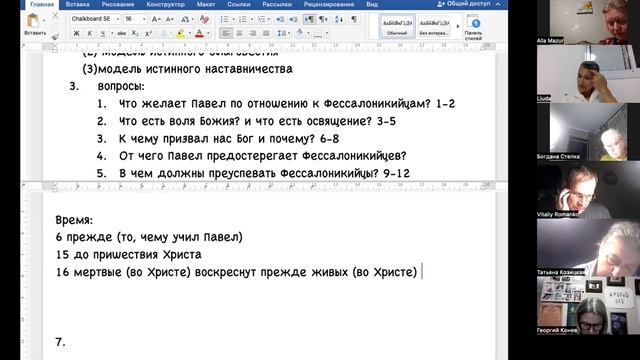Click the Increase Indent icon
The width and height of the screenshot is (640, 360).
click(293, 19)
